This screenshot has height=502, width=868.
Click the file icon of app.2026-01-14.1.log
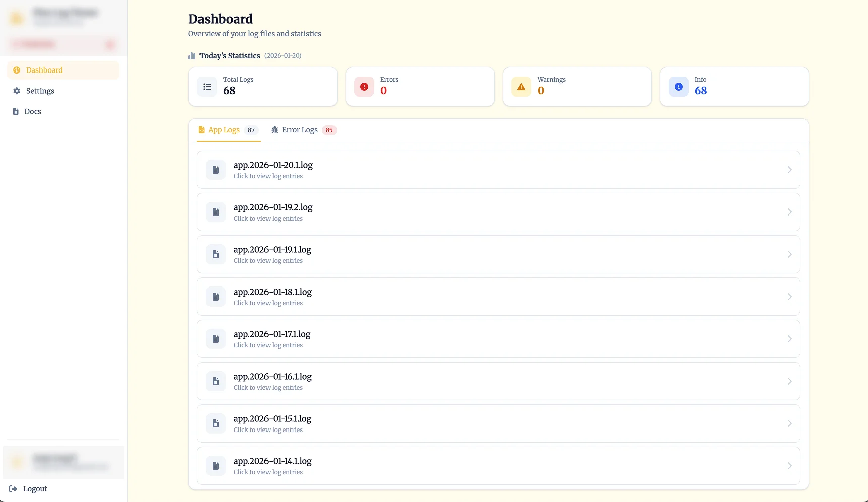[x=216, y=466]
